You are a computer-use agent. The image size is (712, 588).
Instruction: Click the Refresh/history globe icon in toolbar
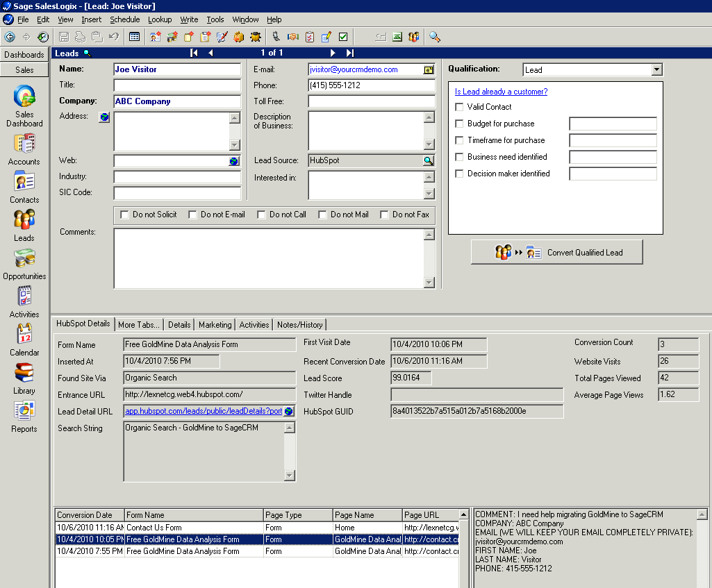coord(42,37)
